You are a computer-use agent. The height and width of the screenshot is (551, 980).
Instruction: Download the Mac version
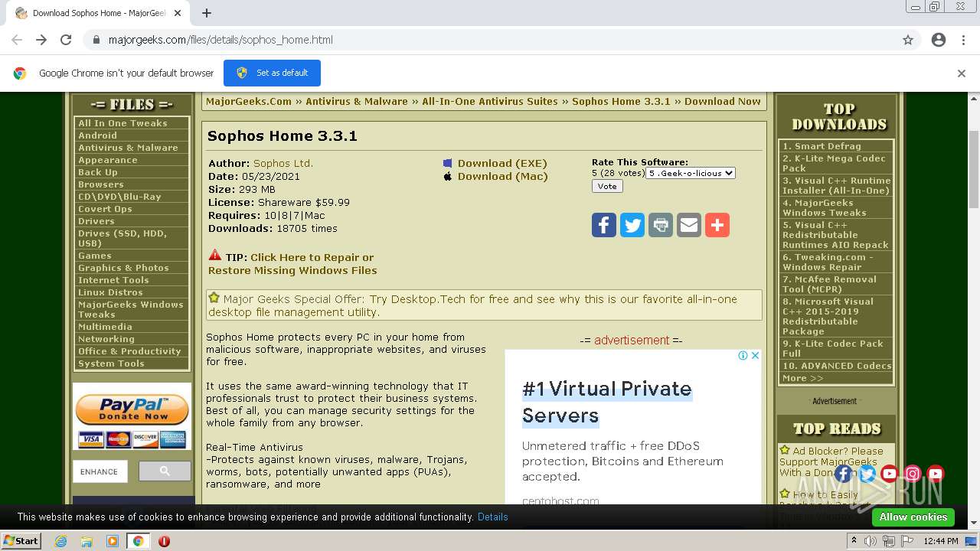pyautogui.click(x=502, y=176)
